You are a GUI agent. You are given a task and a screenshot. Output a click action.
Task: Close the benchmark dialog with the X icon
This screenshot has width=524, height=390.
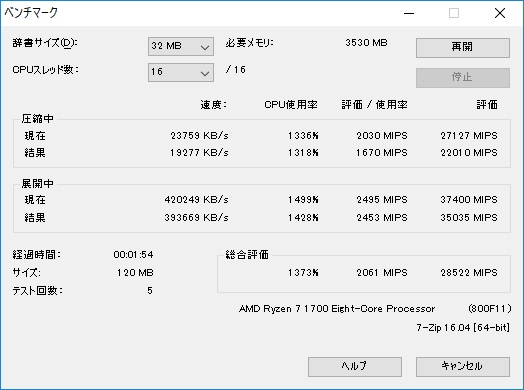pos(500,13)
